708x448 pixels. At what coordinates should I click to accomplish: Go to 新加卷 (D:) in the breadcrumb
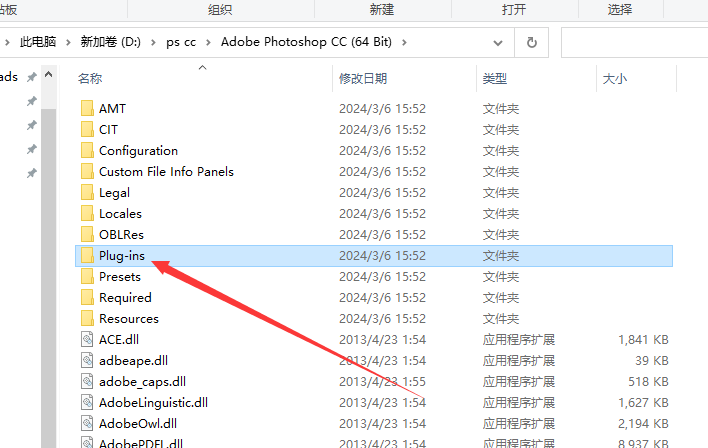pos(111,42)
